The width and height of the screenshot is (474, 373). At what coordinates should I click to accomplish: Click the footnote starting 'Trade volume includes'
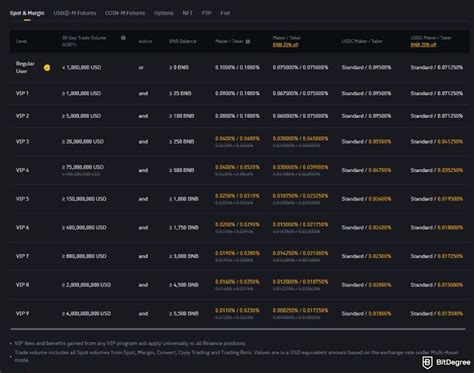point(236,356)
